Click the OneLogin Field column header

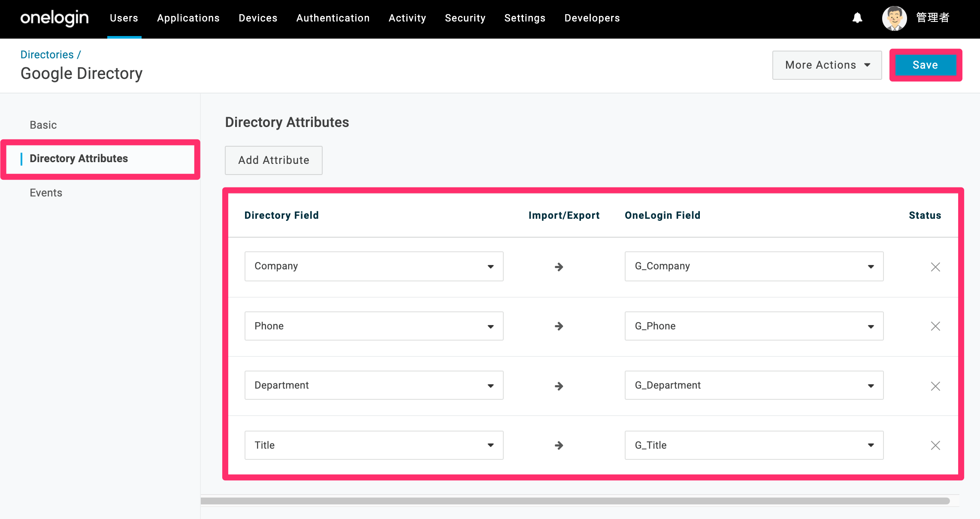(662, 215)
